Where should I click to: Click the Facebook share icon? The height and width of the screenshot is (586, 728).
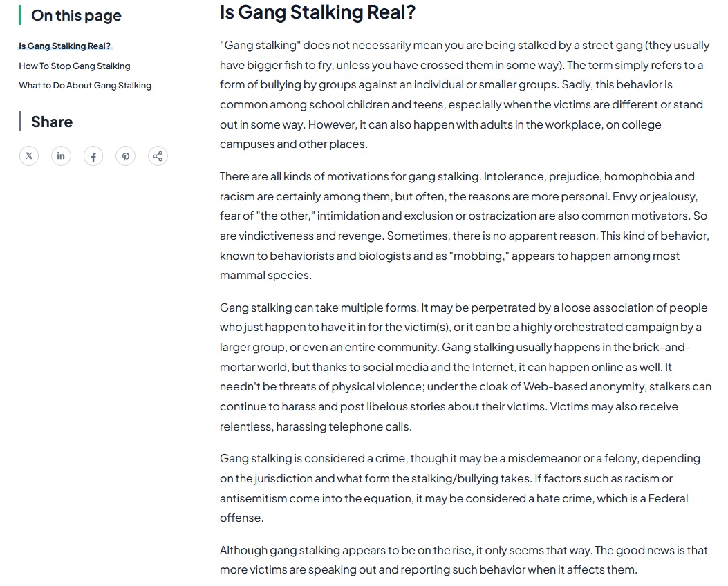coord(93,156)
